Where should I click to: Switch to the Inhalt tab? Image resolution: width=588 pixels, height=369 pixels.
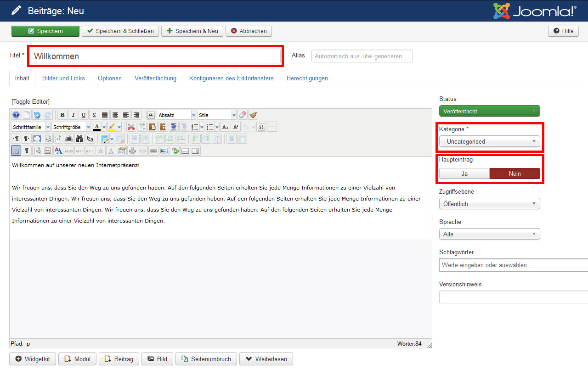(x=22, y=78)
